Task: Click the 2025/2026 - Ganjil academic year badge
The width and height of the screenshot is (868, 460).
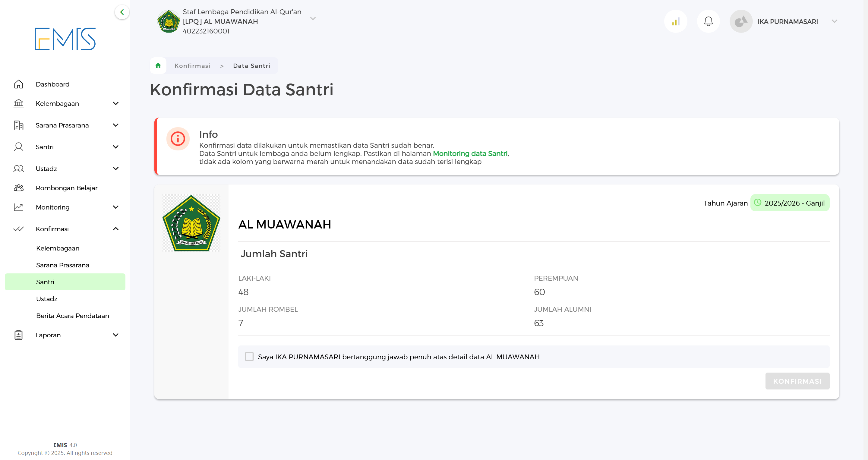Action: 790,203
